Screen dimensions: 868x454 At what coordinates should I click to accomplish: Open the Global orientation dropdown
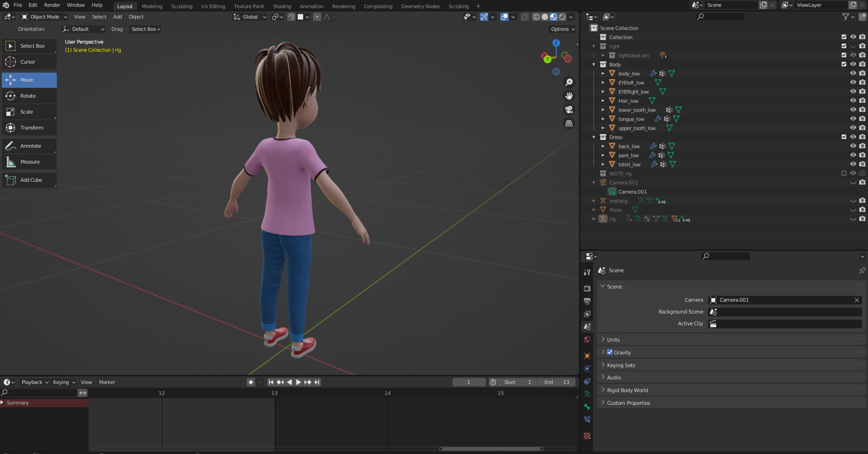pos(249,17)
